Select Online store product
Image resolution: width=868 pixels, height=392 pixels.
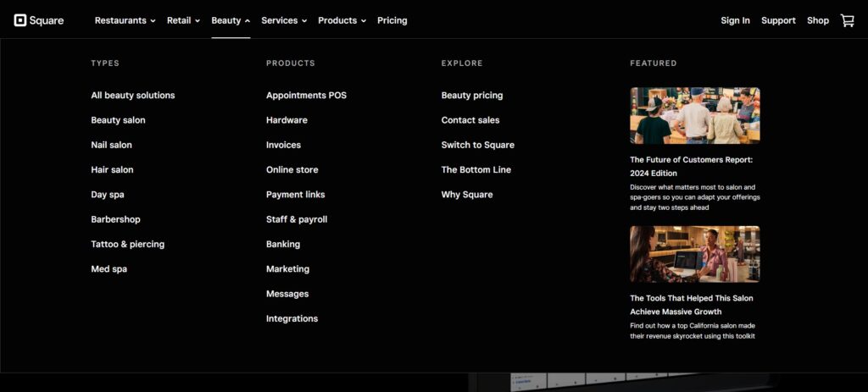tap(292, 169)
